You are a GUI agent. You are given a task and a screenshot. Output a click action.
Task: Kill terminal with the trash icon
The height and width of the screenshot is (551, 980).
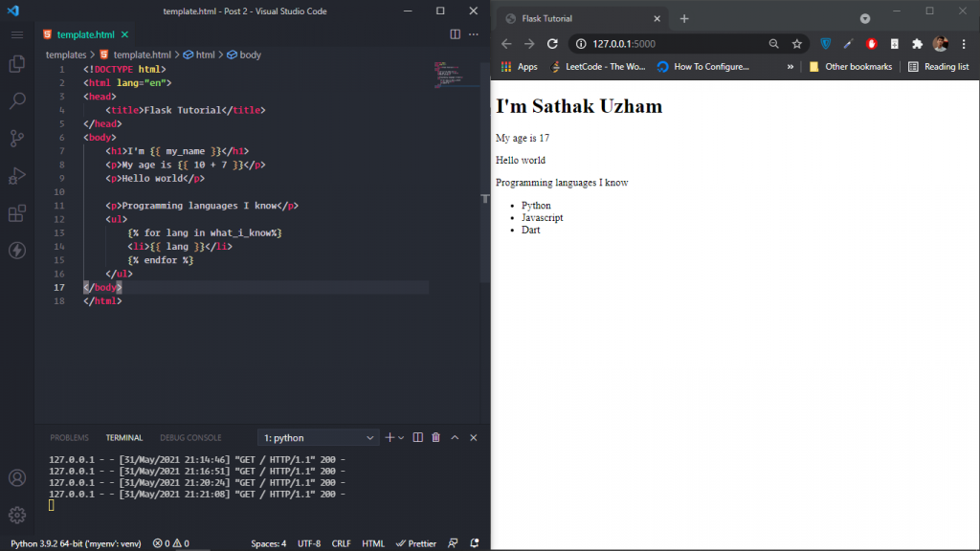pyautogui.click(x=435, y=437)
